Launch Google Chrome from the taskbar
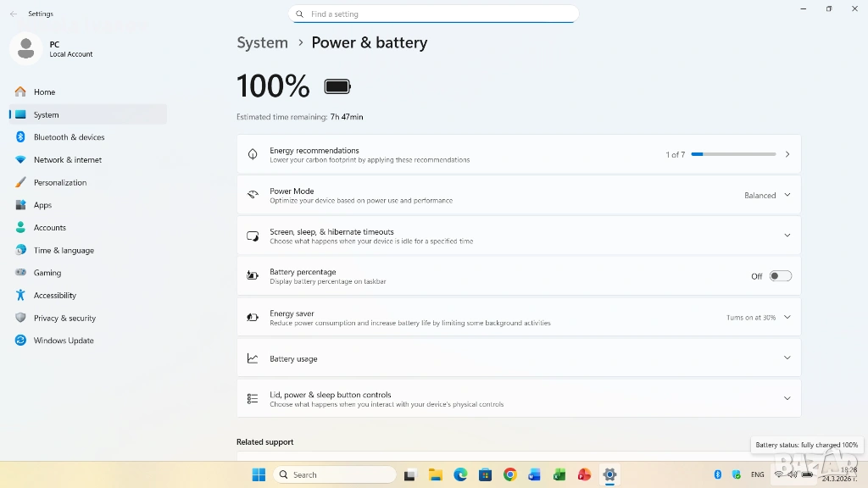The height and width of the screenshot is (488, 868). click(509, 474)
